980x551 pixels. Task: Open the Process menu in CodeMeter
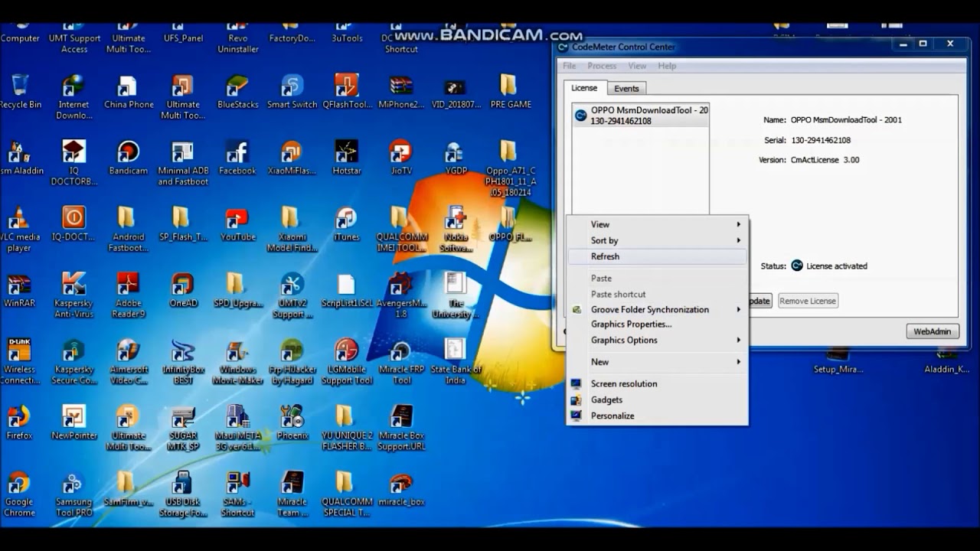pyautogui.click(x=602, y=66)
